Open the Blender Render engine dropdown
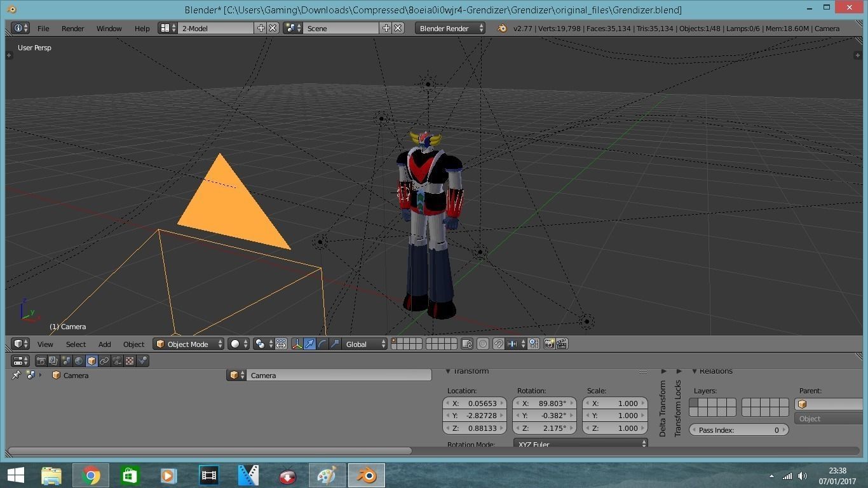Screen dimensions: 868x488 [451, 29]
